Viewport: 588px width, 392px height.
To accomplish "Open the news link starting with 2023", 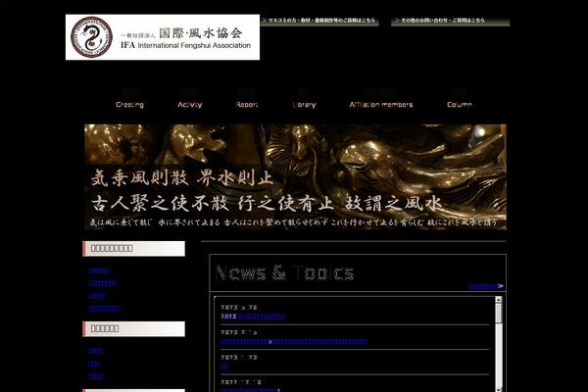I will click(x=253, y=317).
